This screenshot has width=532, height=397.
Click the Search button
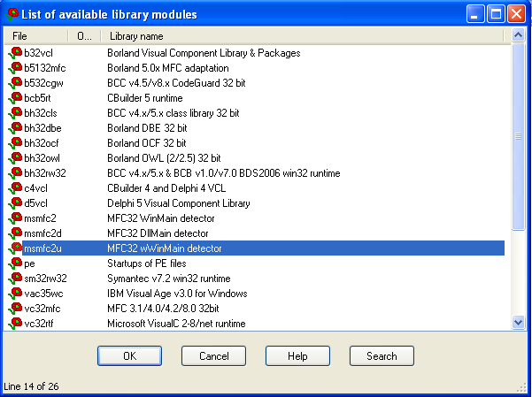pos(382,355)
